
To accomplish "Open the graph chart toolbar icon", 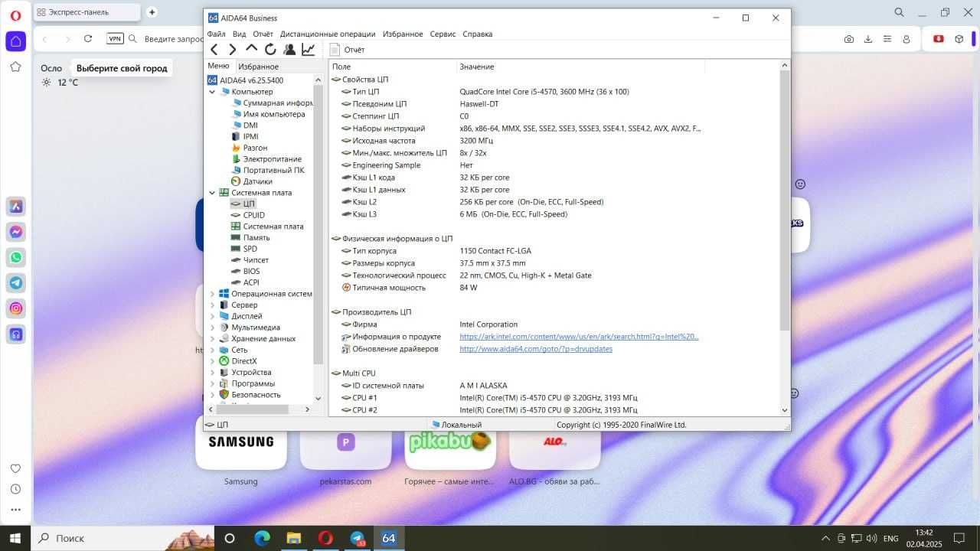I will (x=308, y=50).
